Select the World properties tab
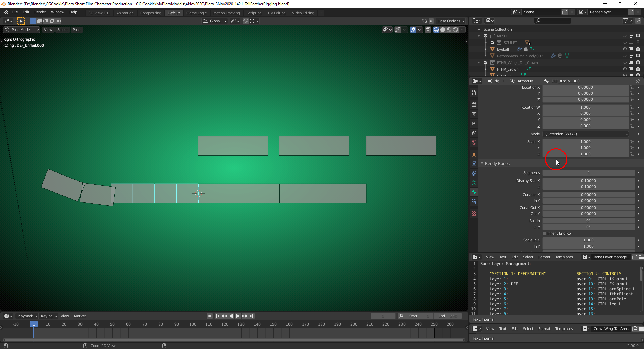The height and width of the screenshot is (349, 644). [x=474, y=142]
